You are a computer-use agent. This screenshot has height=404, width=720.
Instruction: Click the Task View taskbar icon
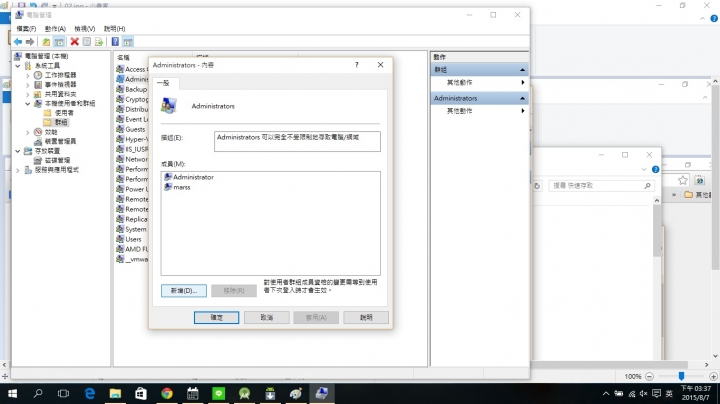click(63, 393)
